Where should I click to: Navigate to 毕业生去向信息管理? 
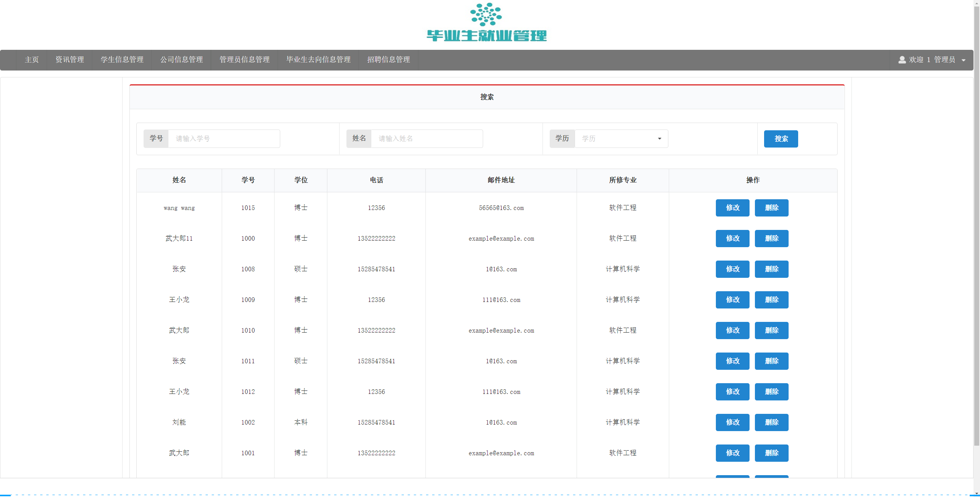pyautogui.click(x=318, y=60)
